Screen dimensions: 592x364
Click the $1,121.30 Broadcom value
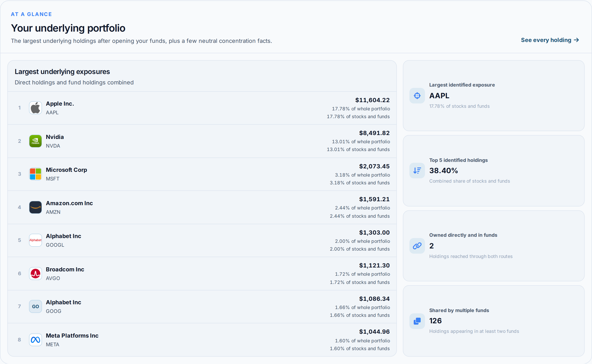point(375,266)
